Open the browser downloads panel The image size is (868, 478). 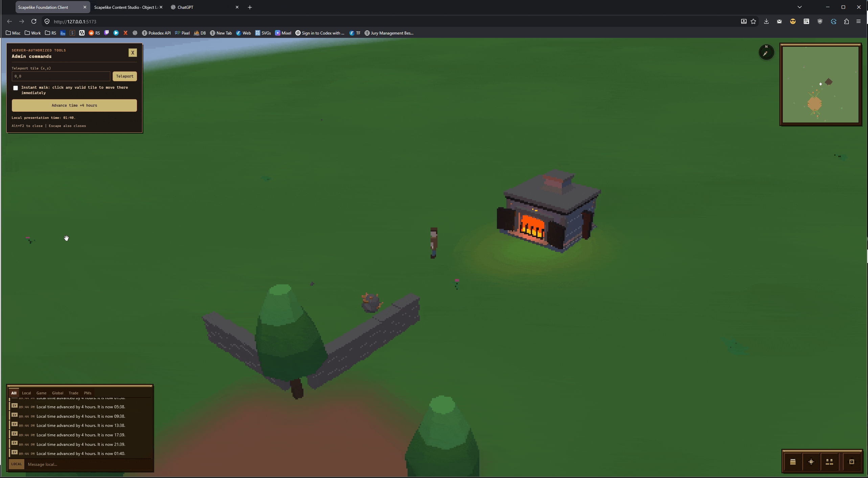767,21
